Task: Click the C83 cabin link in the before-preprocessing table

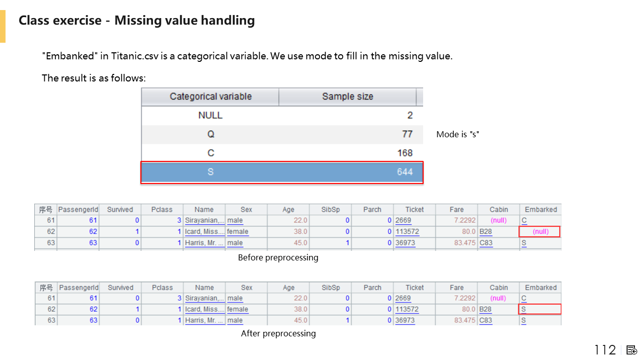Action: tap(486, 243)
